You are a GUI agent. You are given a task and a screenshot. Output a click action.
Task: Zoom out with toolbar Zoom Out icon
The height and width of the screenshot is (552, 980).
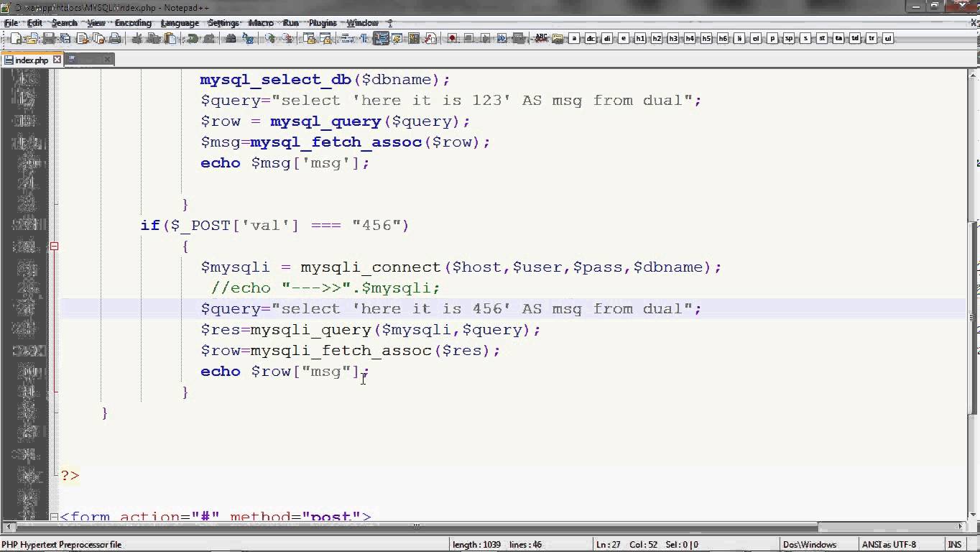coord(286,38)
